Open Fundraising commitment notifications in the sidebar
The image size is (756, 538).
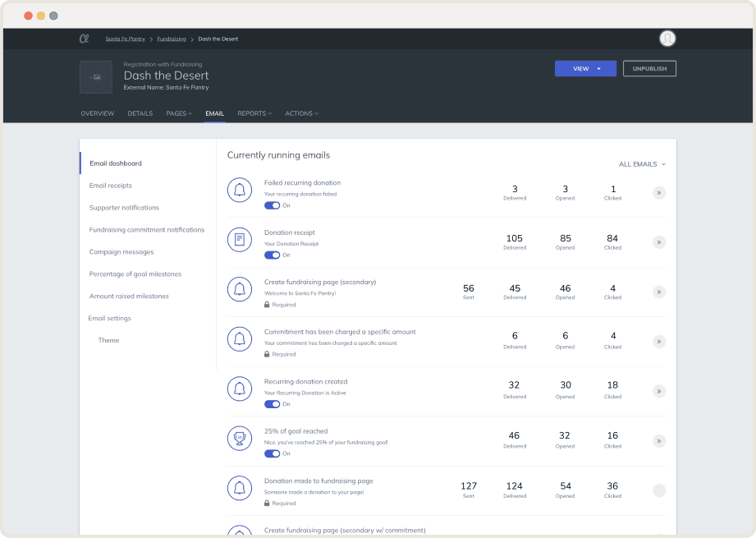click(x=147, y=230)
